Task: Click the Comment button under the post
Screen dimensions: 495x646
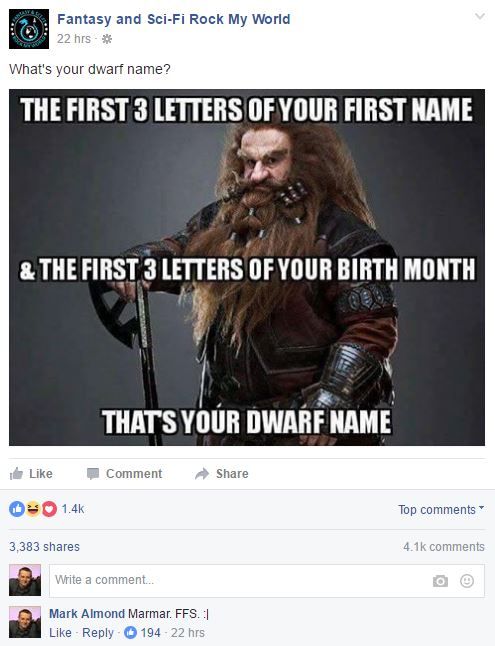Action: pos(124,474)
